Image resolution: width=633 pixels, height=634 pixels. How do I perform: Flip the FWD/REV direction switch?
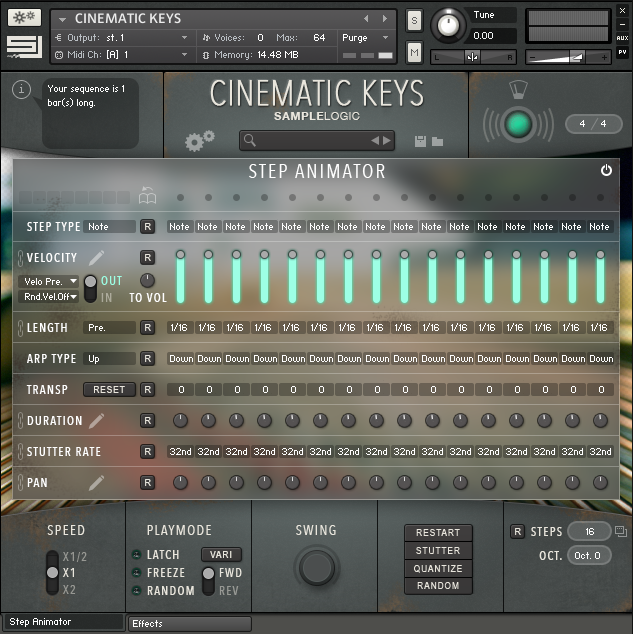tap(208, 581)
